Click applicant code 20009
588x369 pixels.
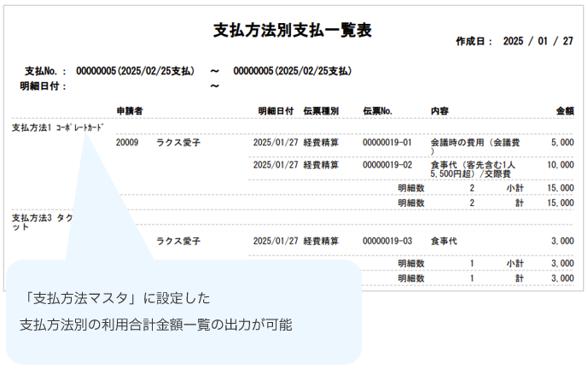click(127, 143)
